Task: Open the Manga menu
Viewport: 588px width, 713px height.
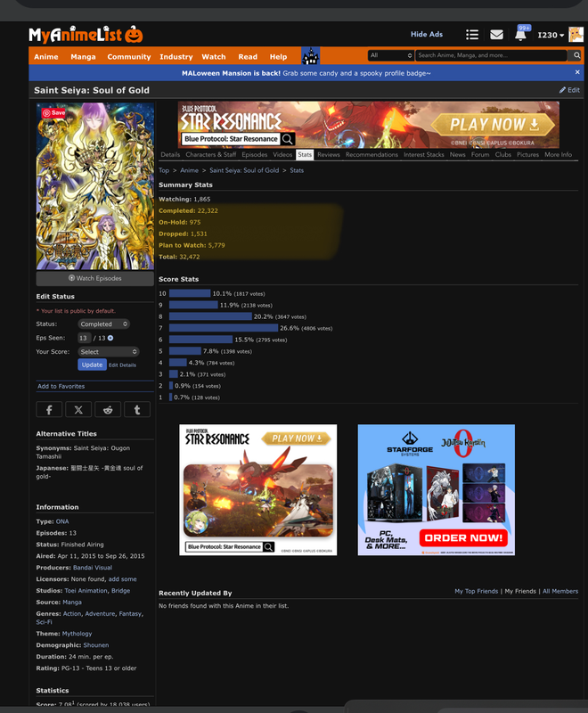Action: click(x=83, y=57)
